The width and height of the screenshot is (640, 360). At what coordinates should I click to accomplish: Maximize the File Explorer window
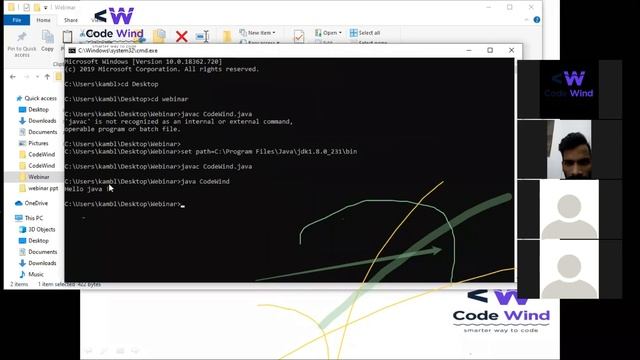tap(510, 7)
